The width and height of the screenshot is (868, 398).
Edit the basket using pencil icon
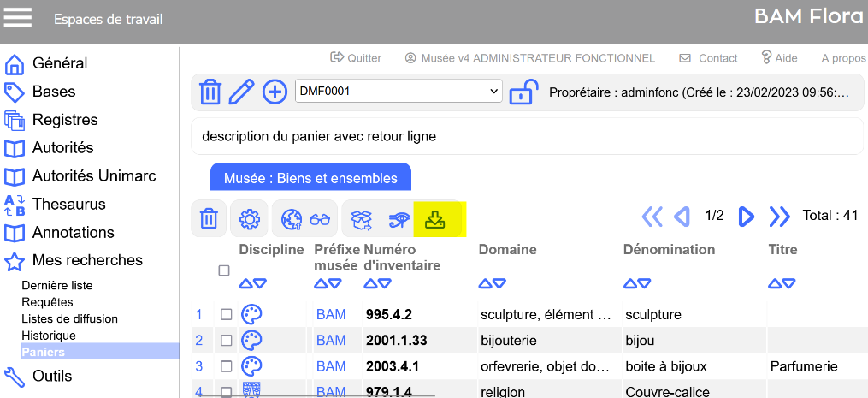242,92
